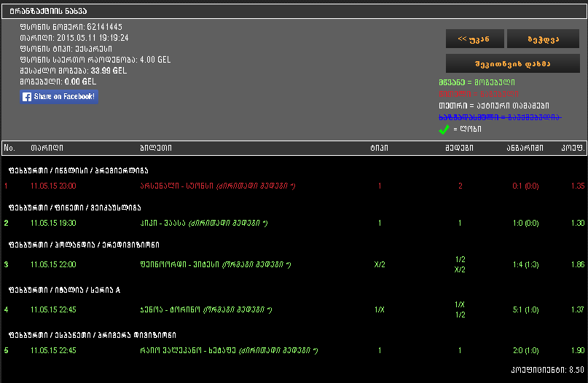Screen dimensions: 588x383
Task: Open the ჯენოა - ტორინო match row
Action: (x=294, y=309)
